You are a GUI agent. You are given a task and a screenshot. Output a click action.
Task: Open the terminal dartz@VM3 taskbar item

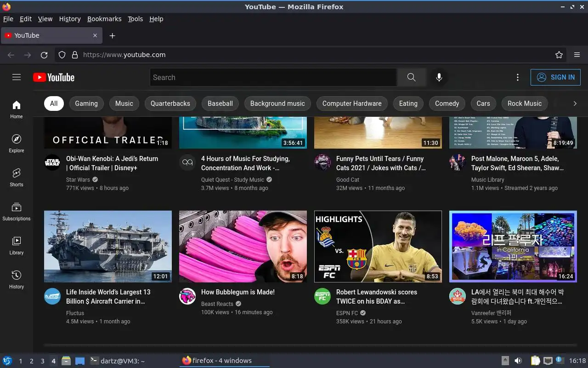coord(117,361)
